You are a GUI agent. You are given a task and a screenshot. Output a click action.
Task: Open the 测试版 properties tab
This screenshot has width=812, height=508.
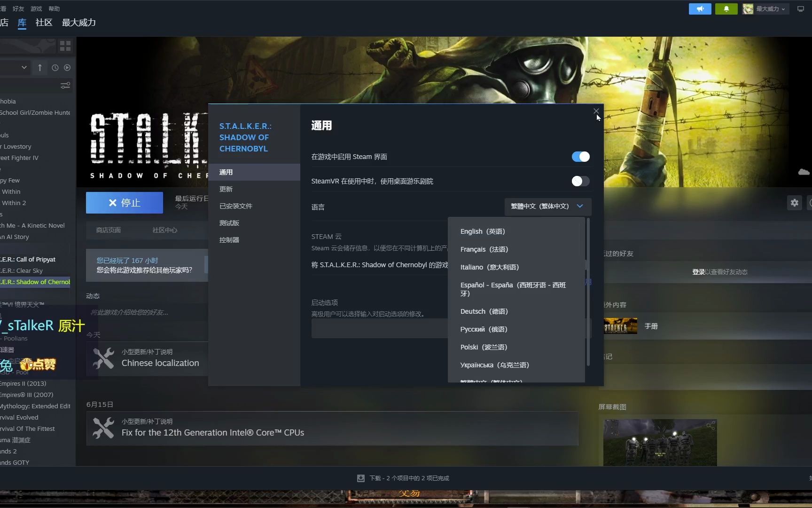(x=254, y=223)
